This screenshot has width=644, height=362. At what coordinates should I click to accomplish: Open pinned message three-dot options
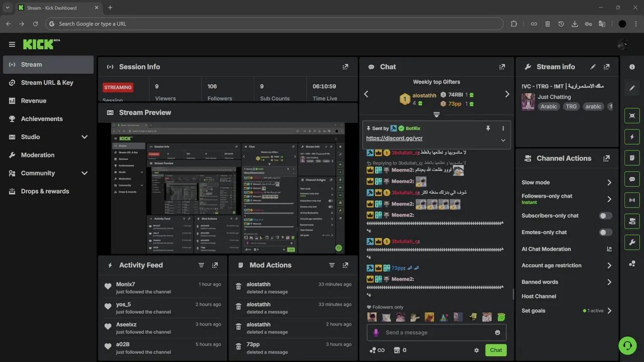(x=503, y=128)
